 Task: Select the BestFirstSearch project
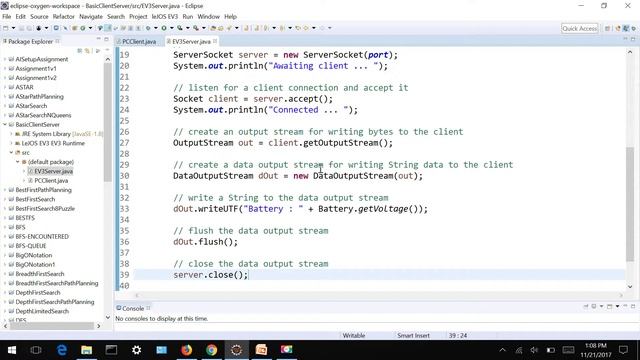pyautogui.click(x=35, y=199)
